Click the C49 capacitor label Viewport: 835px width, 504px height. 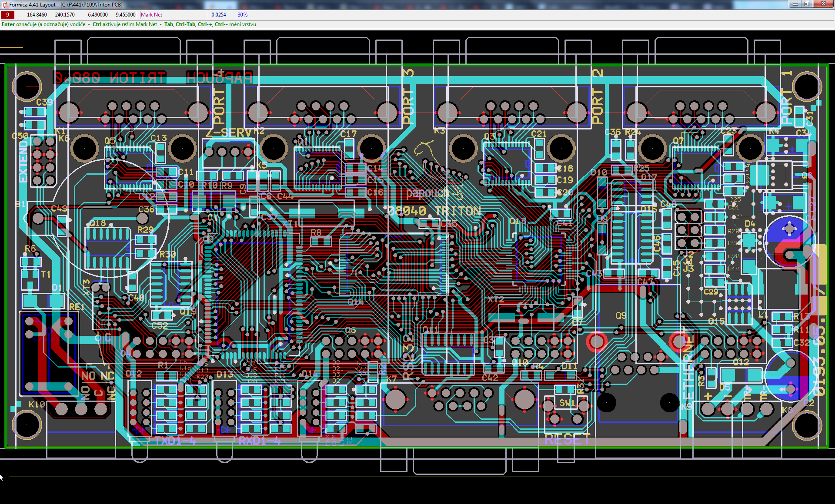point(59,209)
